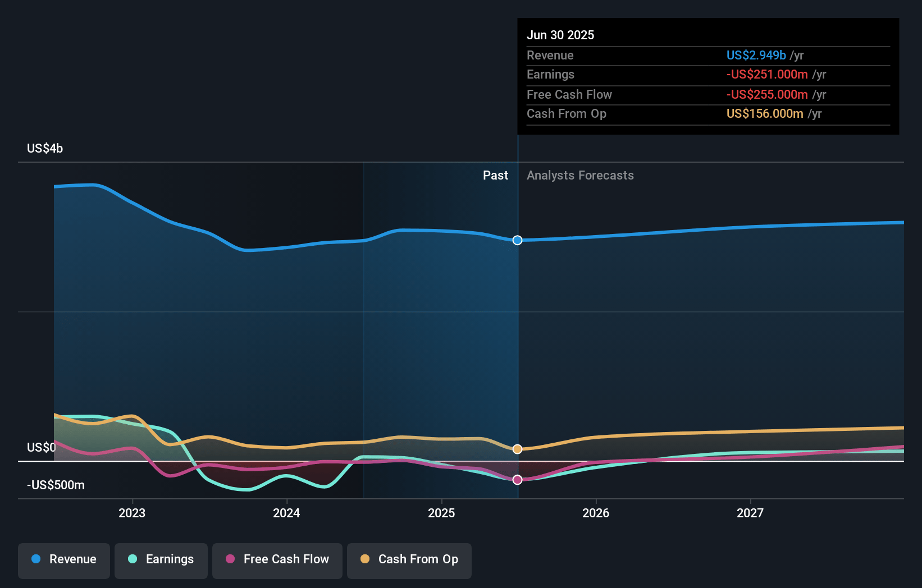
Task: Click the US$0 y-axis label
Action: [42, 447]
